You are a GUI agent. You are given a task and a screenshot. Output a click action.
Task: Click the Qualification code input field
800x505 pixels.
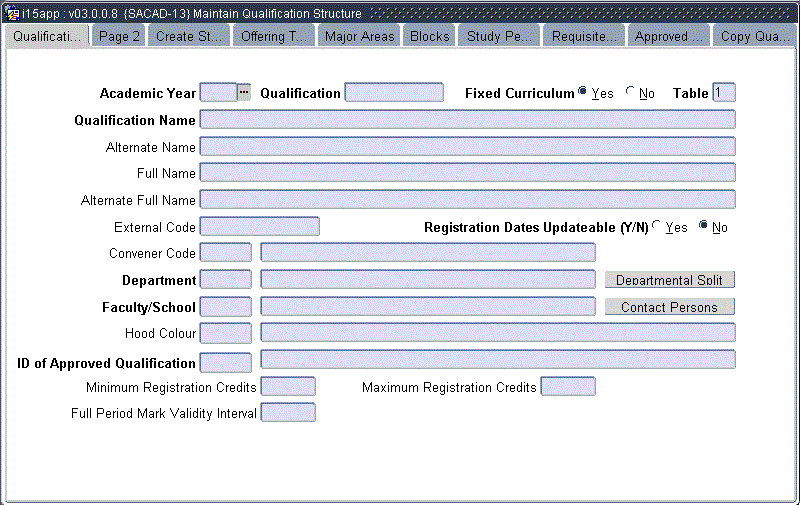point(394,93)
